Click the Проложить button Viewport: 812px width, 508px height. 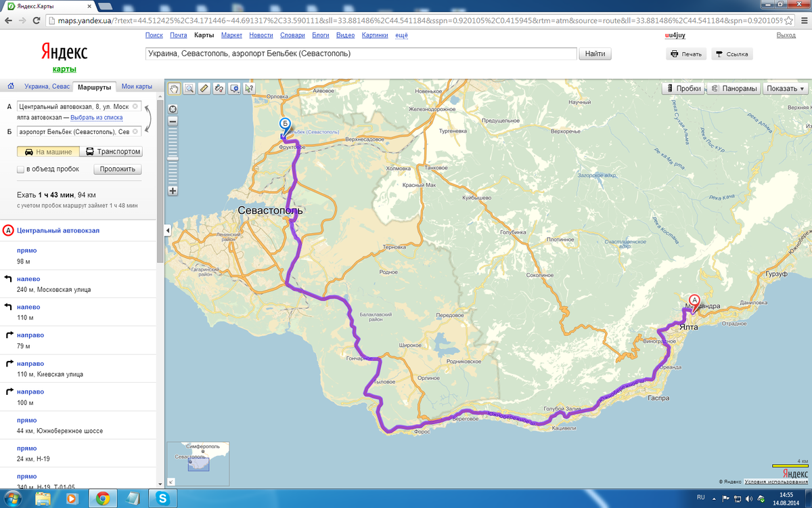118,169
